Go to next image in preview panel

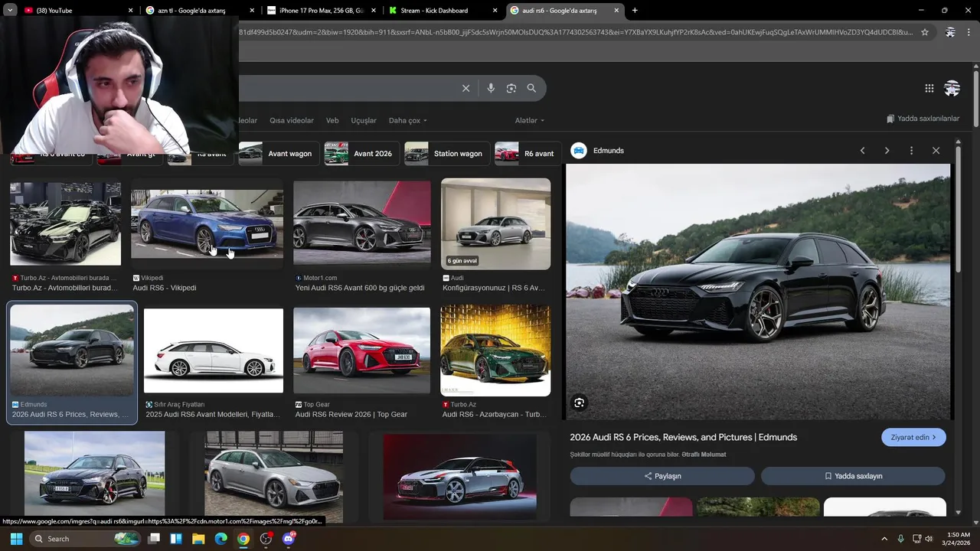[887, 151]
